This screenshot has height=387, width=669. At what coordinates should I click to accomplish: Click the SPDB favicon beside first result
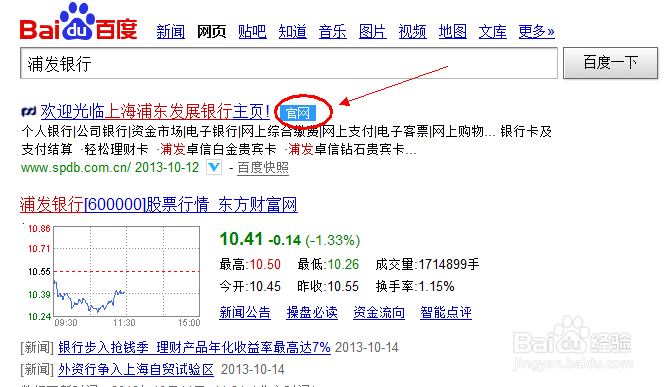(29, 112)
